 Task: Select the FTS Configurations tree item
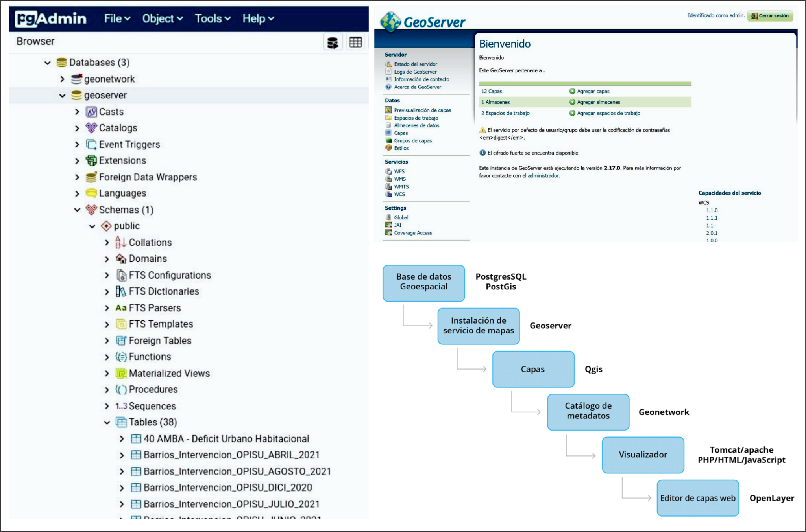[170, 275]
